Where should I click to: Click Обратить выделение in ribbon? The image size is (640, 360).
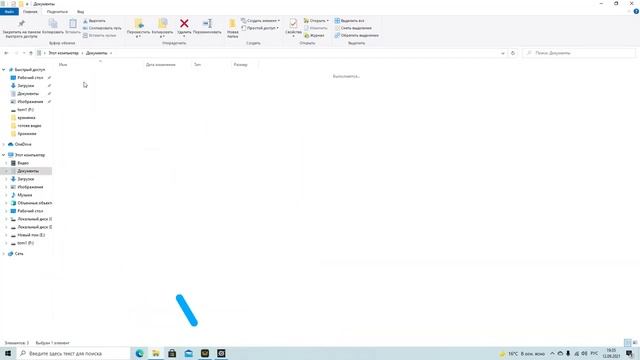(x=357, y=36)
